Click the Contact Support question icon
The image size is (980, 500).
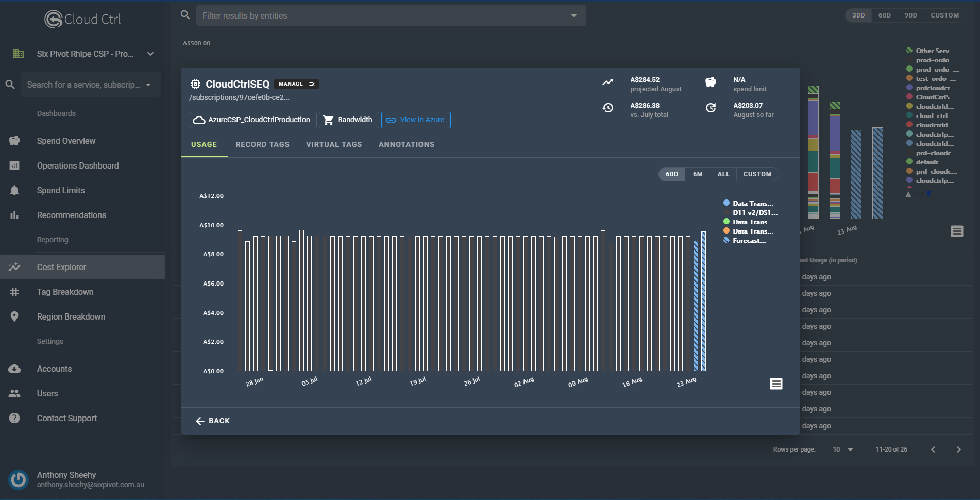(14, 418)
